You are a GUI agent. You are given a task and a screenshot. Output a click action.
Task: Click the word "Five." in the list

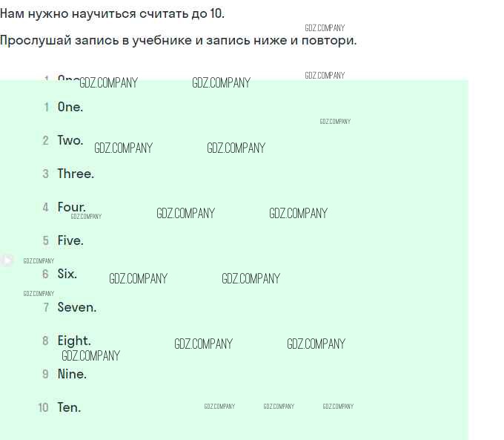[x=70, y=240]
